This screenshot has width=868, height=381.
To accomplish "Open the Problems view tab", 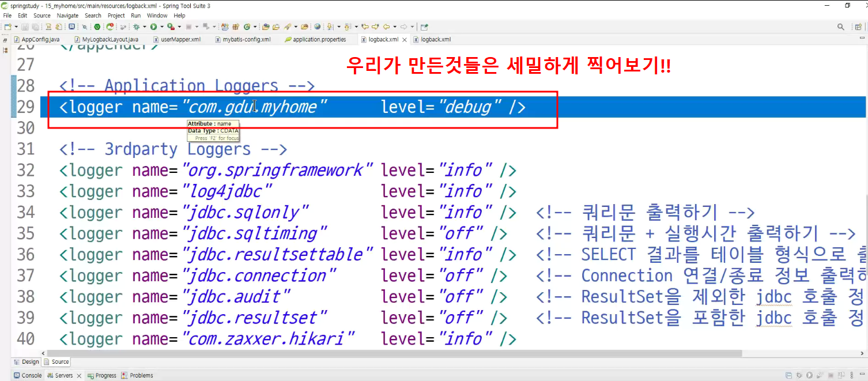I will tap(137, 375).
